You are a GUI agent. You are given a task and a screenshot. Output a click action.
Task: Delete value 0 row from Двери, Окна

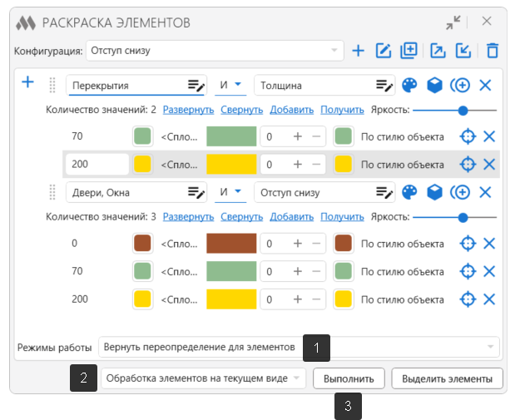[489, 244]
